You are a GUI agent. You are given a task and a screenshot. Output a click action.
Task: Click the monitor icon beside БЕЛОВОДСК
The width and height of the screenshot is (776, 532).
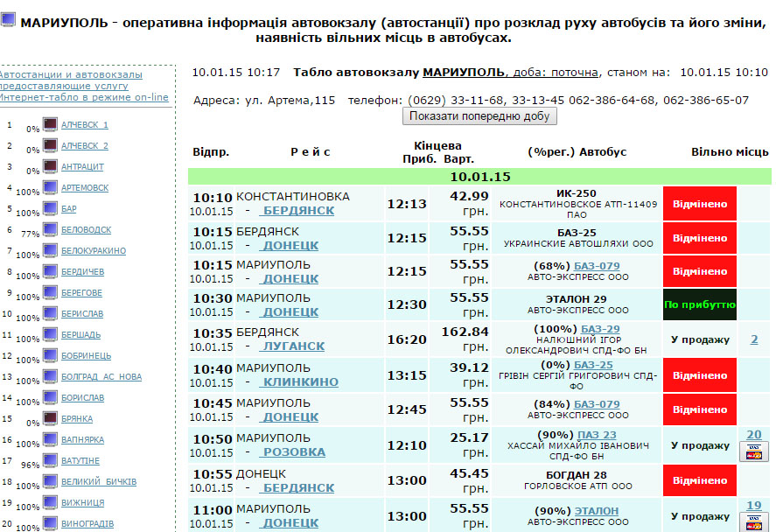click(50, 229)
